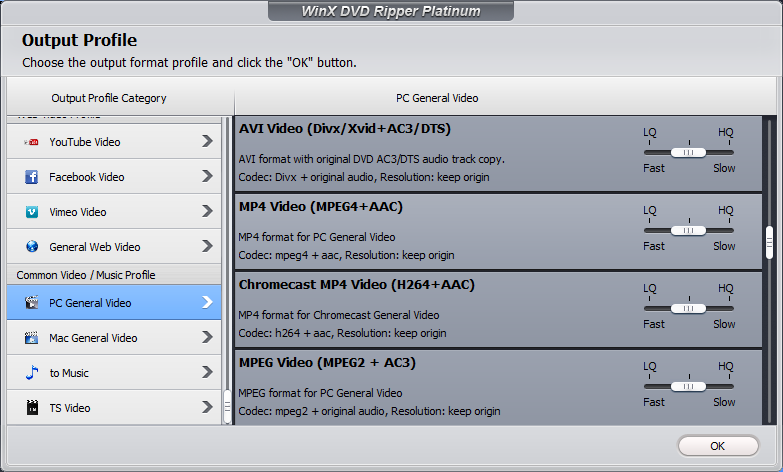This screenshot has height=472, width=783.
Task: Expand the Facebook Video category arrow
Action: [x=207, y=177]
